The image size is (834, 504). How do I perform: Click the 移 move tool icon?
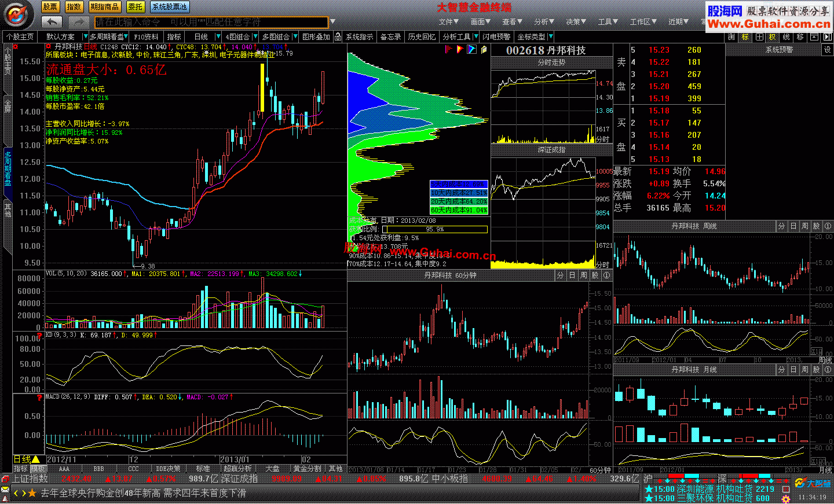pos(800,36)
